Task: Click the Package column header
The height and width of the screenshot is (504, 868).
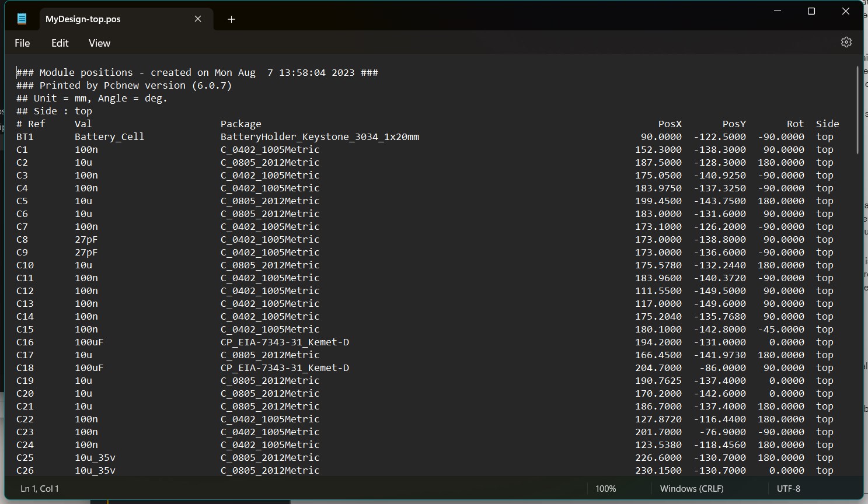Action: coord(241,124)
